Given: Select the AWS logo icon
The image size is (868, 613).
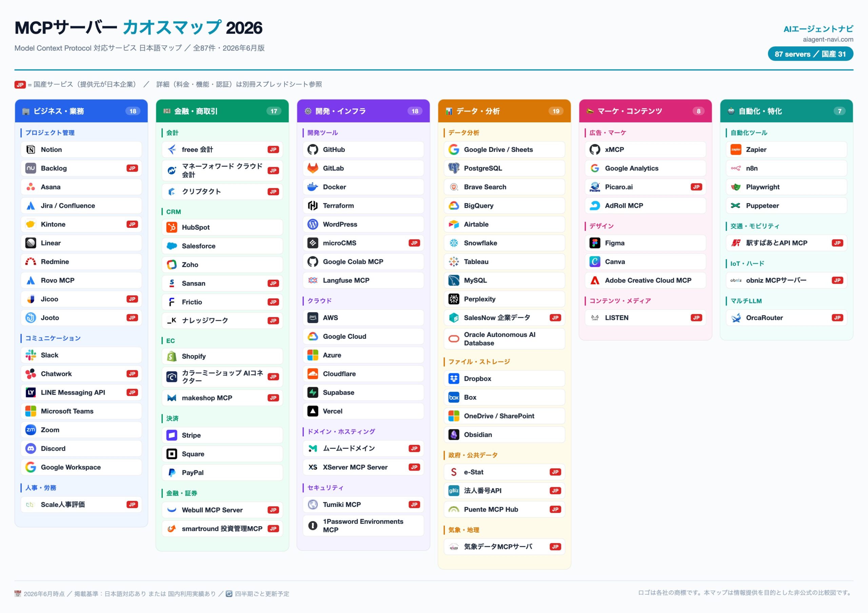Looking at the screenshot, I should [x=313, y=318].
